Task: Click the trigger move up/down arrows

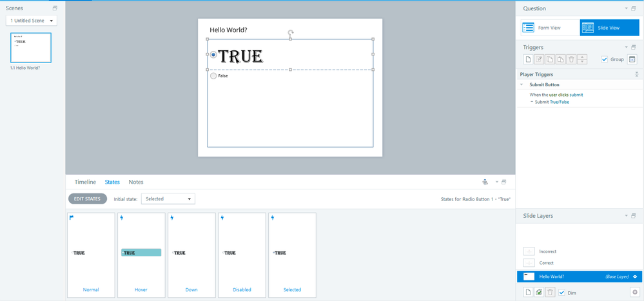Action: click(x=582, y=59)
